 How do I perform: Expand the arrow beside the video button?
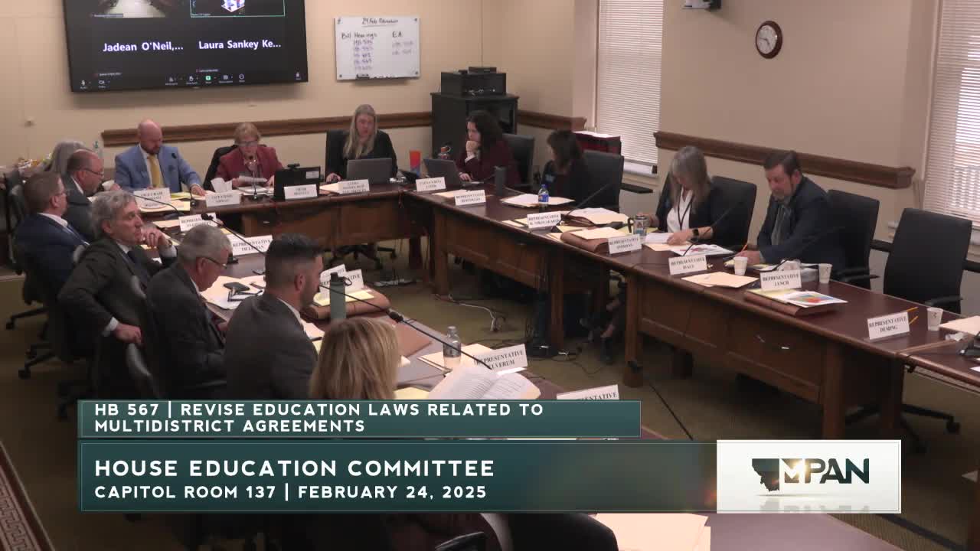click(x=109, y=81)
